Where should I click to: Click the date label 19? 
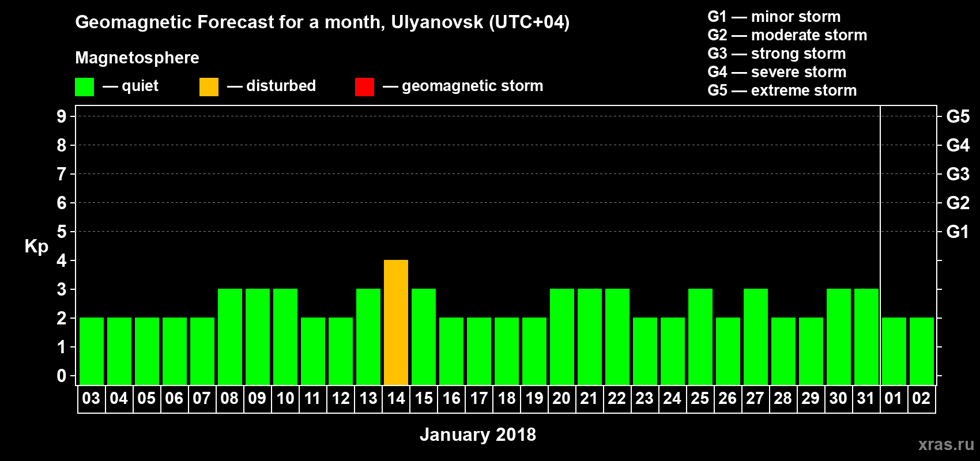click(534, 398)
